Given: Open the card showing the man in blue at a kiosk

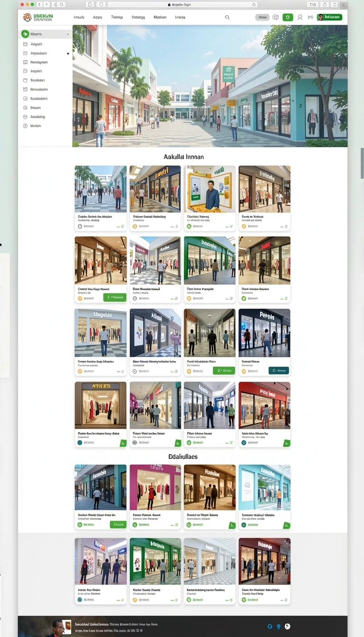Looking at the screenshot, I should (209, 198).
